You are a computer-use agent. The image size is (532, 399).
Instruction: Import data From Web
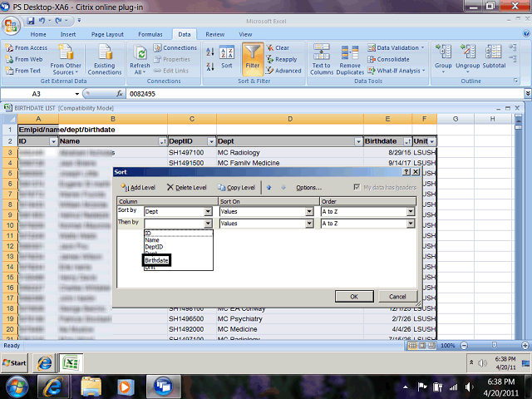(24, 59)
